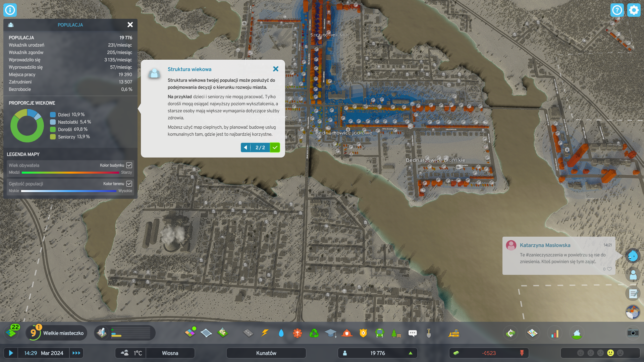The height and width of the screenshot is (362, 644).
Task: Select the Zones tool
Action: click(190, 333)
